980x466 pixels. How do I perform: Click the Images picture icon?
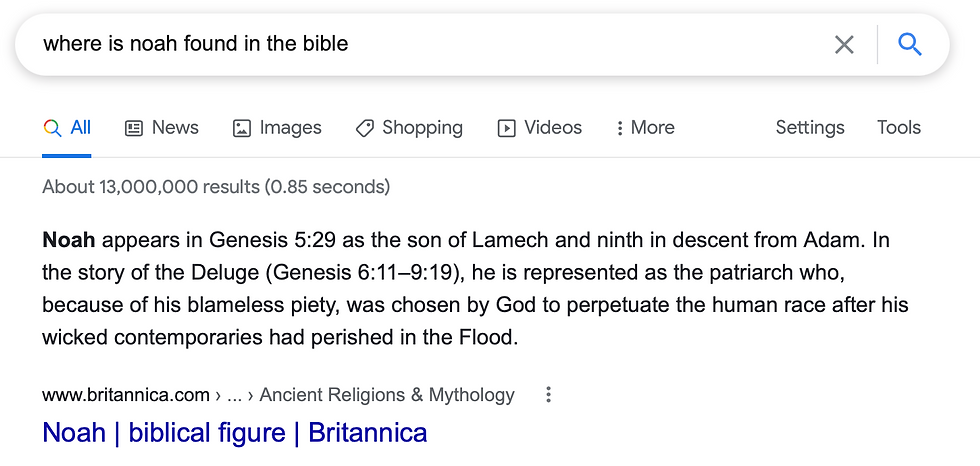pos(241,128)
